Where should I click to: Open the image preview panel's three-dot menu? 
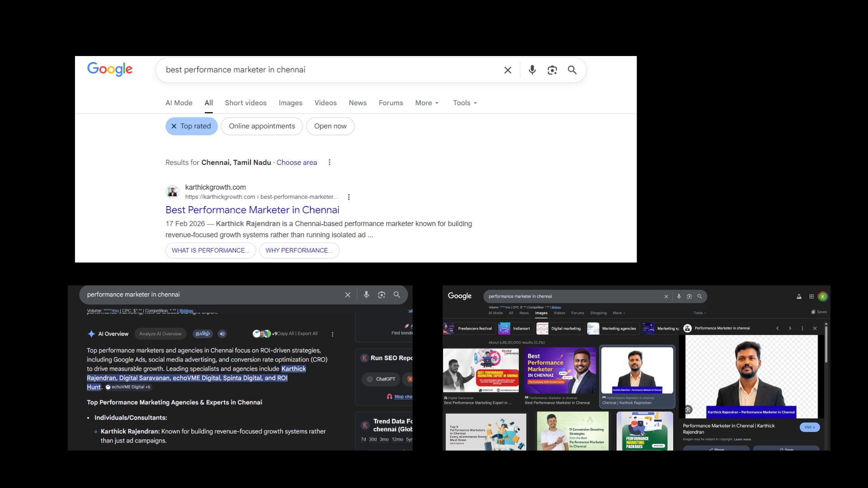802,328
